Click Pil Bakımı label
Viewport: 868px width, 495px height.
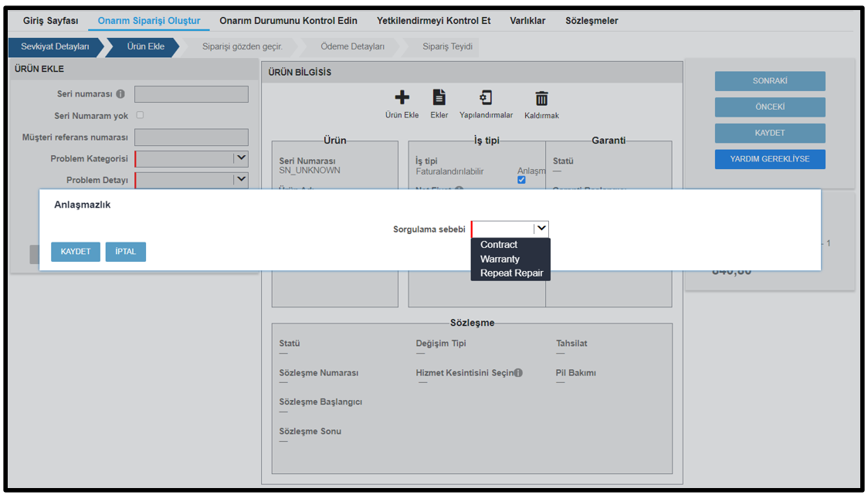point(576,373)
